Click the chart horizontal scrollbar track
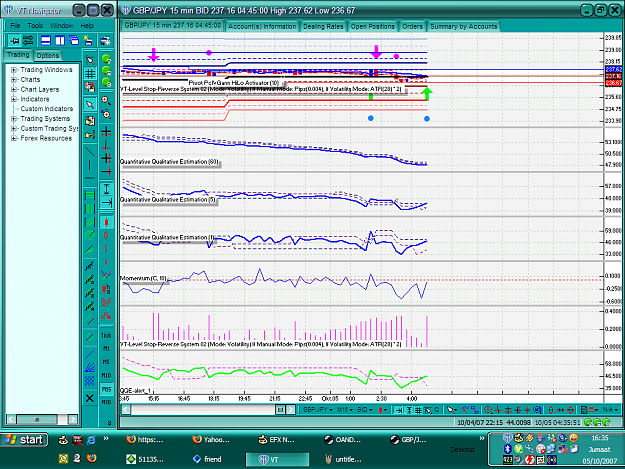Image resolution: width=625 pixels, height=469 pixels. click(x=203, y=410)
